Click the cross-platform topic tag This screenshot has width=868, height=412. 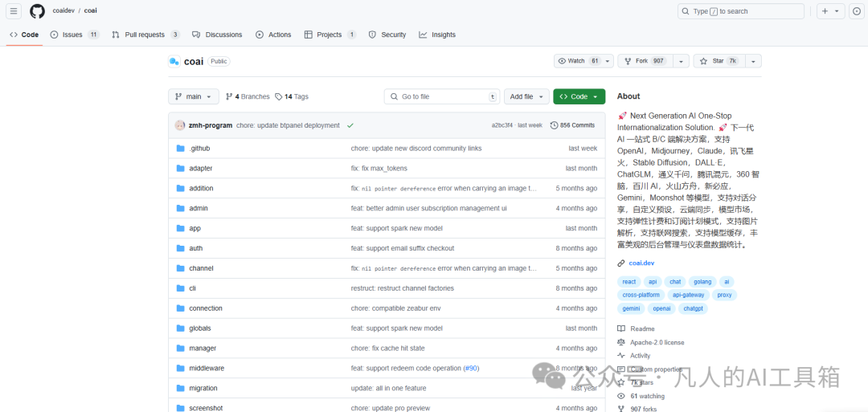(641, 295)
